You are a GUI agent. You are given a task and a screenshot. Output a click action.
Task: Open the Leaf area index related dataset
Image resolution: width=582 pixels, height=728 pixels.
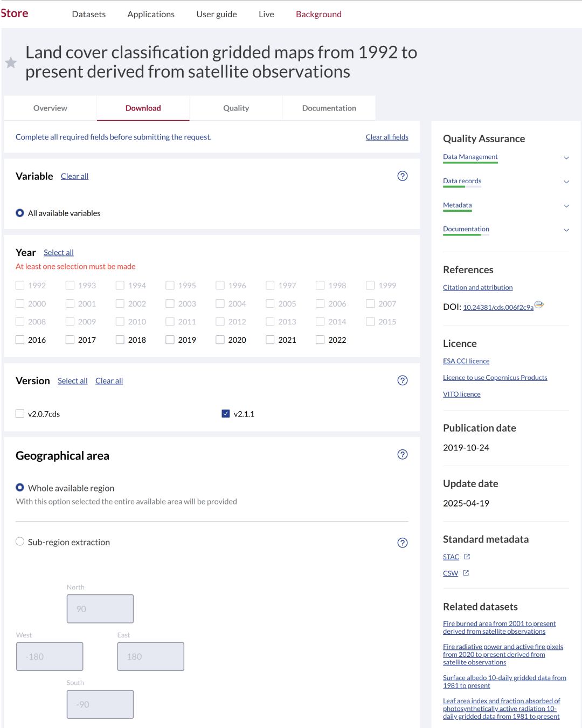pyautogui.click(x=502, y=709)
